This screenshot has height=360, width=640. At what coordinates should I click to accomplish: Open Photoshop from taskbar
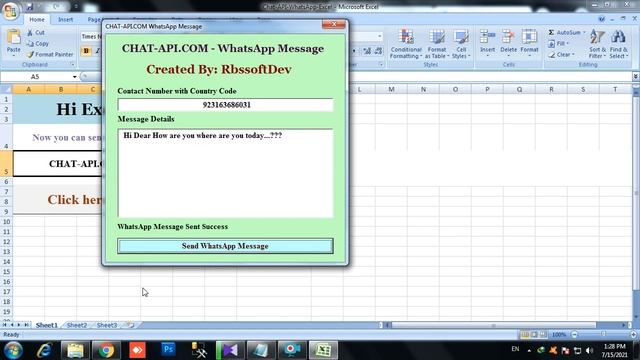point(168,349)
